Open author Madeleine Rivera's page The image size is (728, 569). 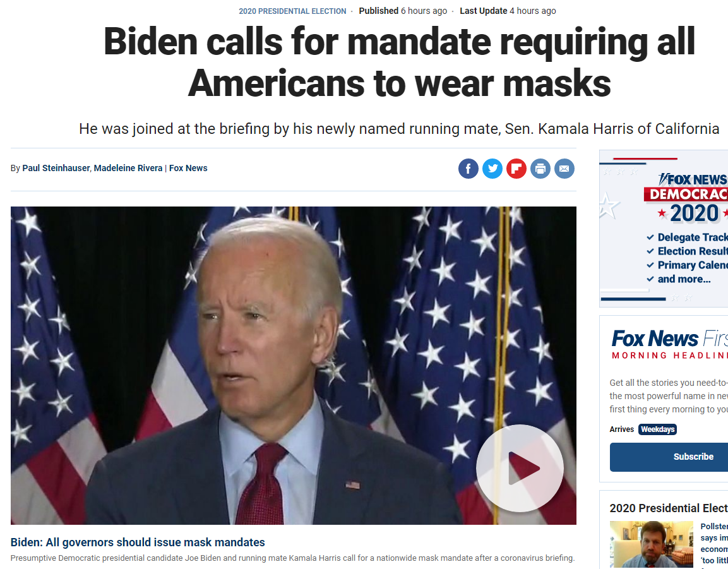click(x=128, y=168)
